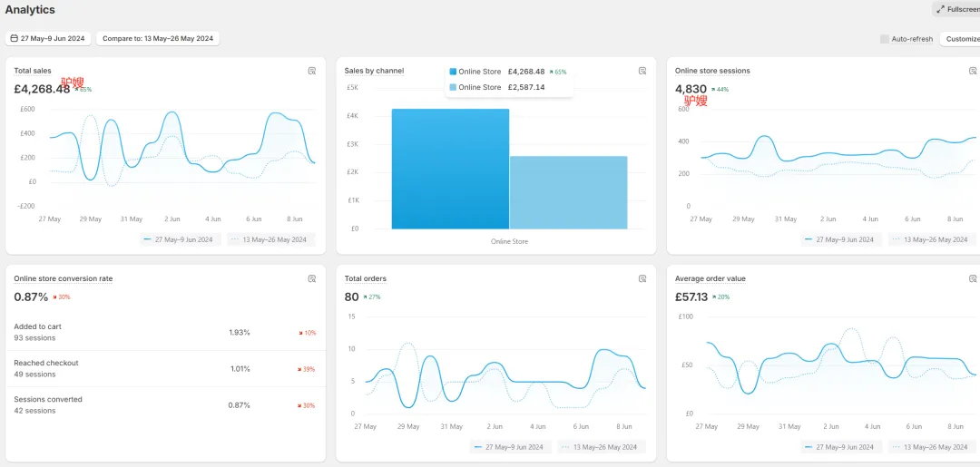Select the Added to cart funnel row
The image size is (980, 467).
point(163,333)
